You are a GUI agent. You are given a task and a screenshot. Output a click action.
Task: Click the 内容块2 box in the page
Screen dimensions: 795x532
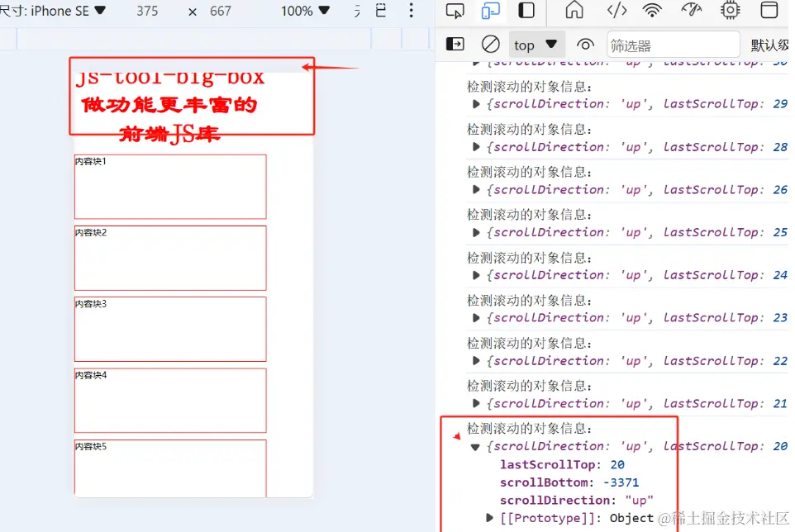tap(170, 258)
